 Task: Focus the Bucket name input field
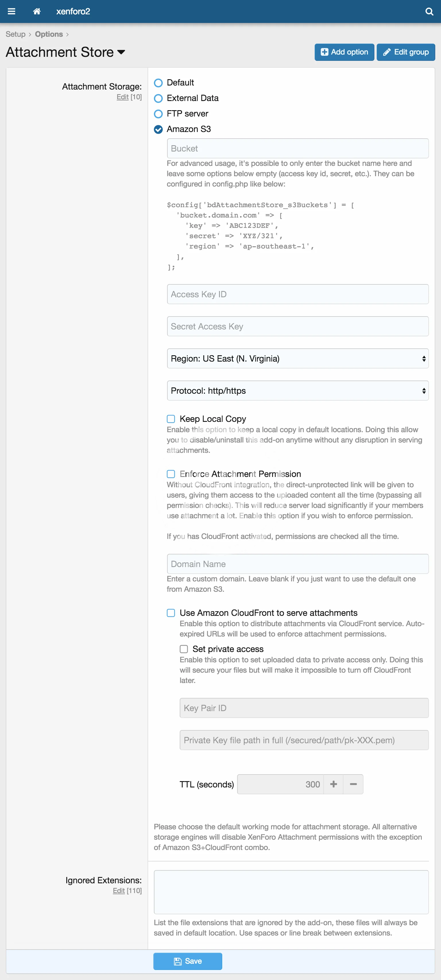(297, 148)
